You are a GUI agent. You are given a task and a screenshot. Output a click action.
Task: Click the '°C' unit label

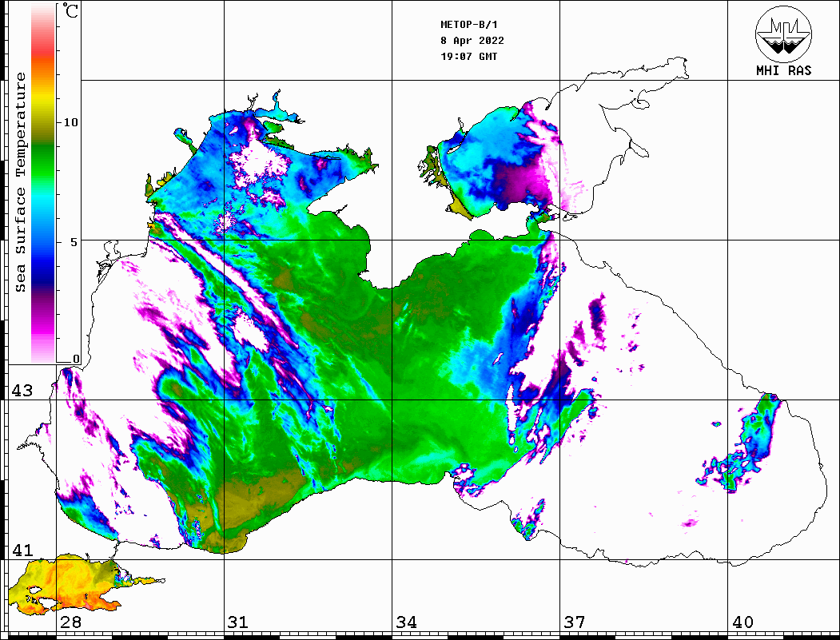click(70, 10)
